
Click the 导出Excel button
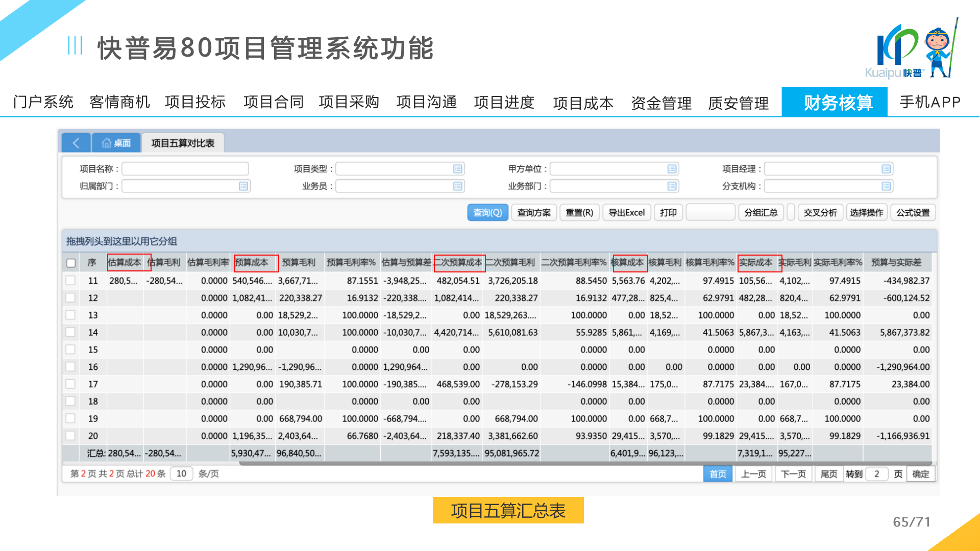click(626, 212)
